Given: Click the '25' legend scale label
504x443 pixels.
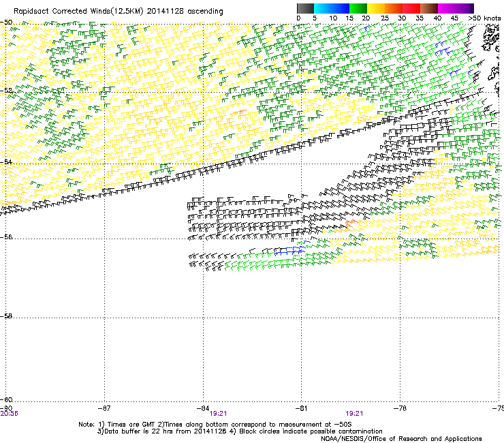Looking at the screenshot, I should [385, 18].
